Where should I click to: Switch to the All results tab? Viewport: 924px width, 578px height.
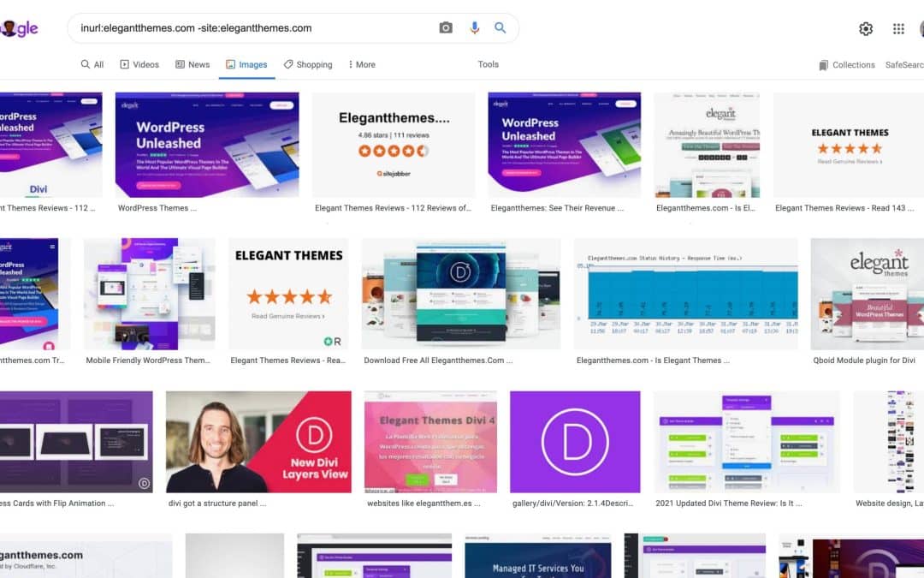92,64
